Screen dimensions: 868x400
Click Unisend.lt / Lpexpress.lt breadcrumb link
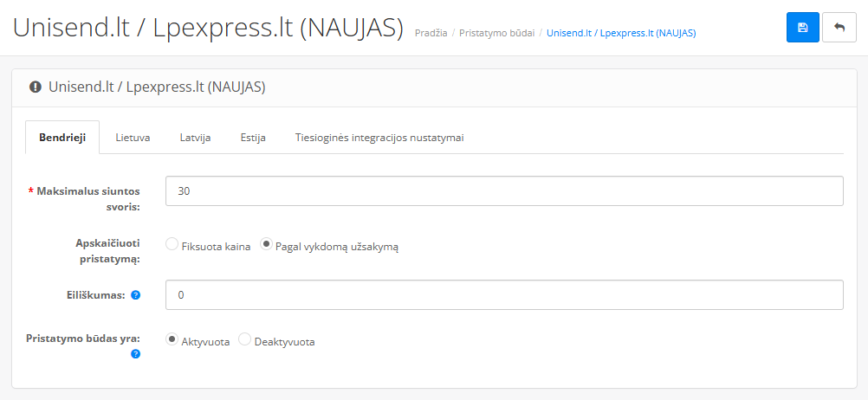click(x=621, y=33)
